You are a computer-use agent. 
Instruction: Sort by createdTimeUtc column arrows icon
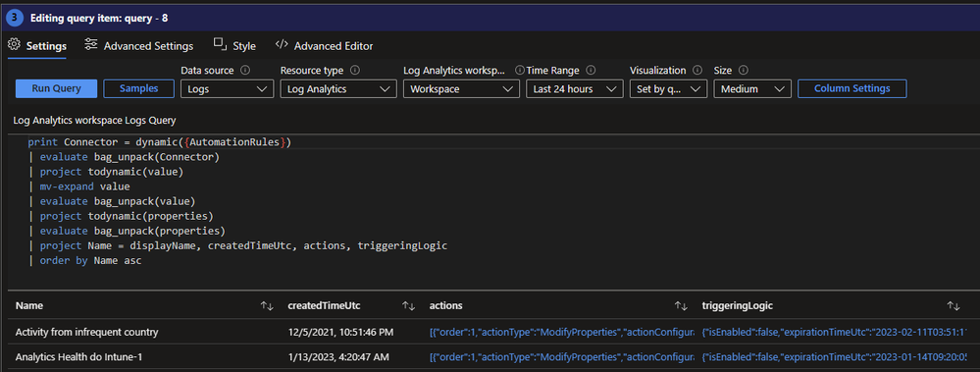409,305
